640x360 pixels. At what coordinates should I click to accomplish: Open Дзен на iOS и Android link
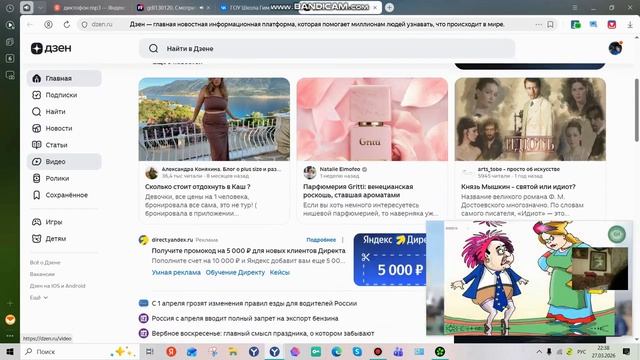[58, 286]
